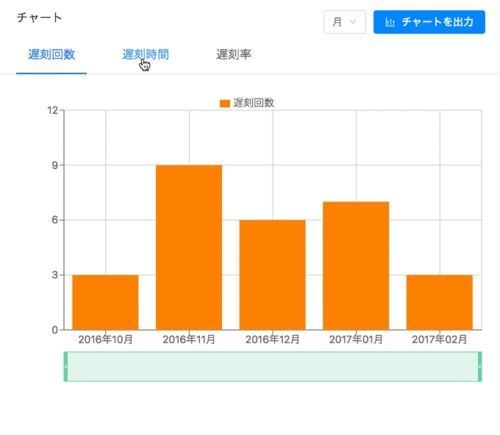The image size is (500, 435).
Task: Select the 2016年12月 bar
Action: pyautogui.click(x=272, y=275)
